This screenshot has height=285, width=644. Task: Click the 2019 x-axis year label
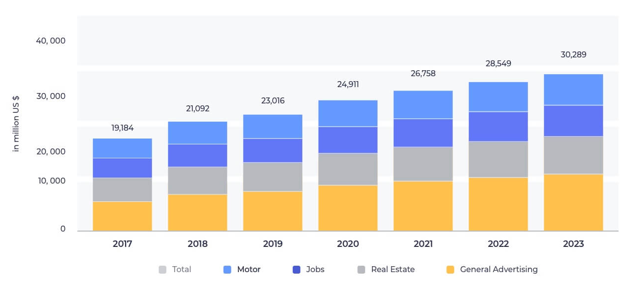(x=273, y=244)
